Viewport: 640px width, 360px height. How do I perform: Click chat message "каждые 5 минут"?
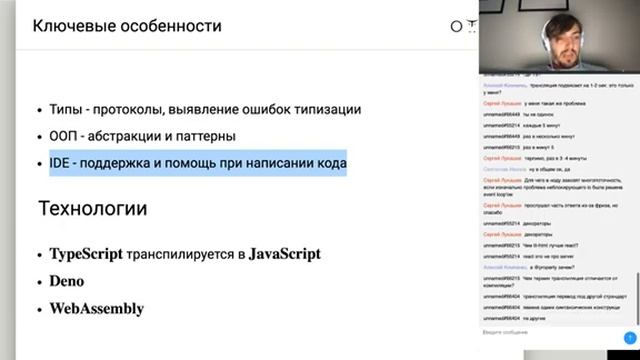pyautogui.click(x=541, y=125)
